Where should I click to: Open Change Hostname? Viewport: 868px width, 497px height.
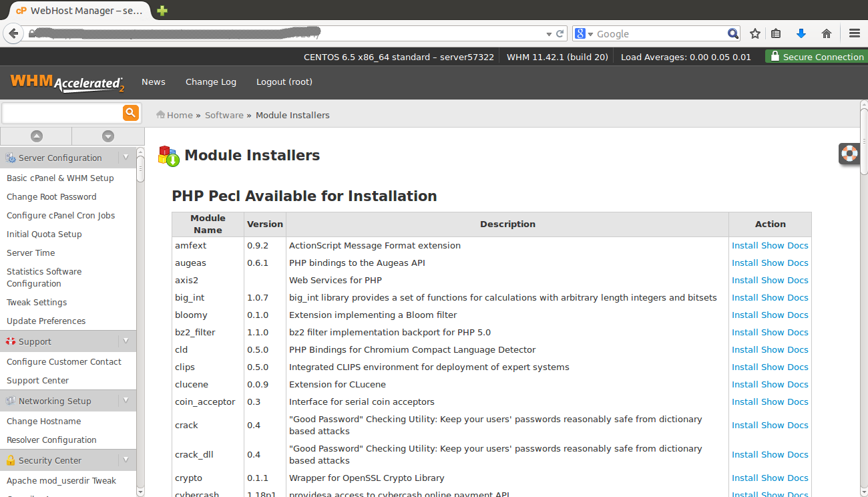tap(44, 421)
